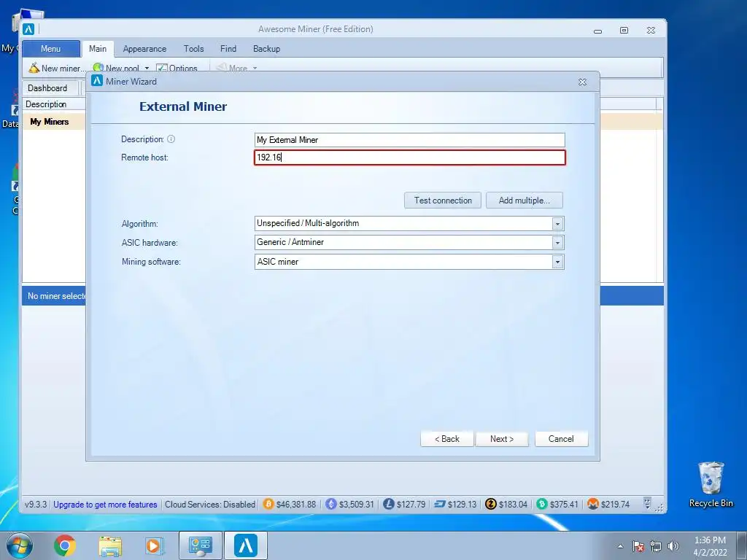
Task: Click Cloud Services: Disabled status text
Action: coord(210,505)
